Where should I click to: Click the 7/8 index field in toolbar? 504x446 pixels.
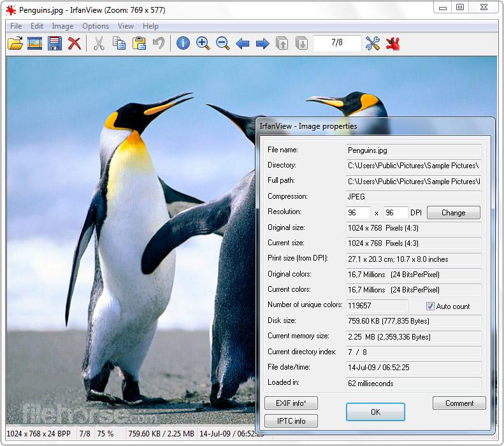(x=337, y=43)
